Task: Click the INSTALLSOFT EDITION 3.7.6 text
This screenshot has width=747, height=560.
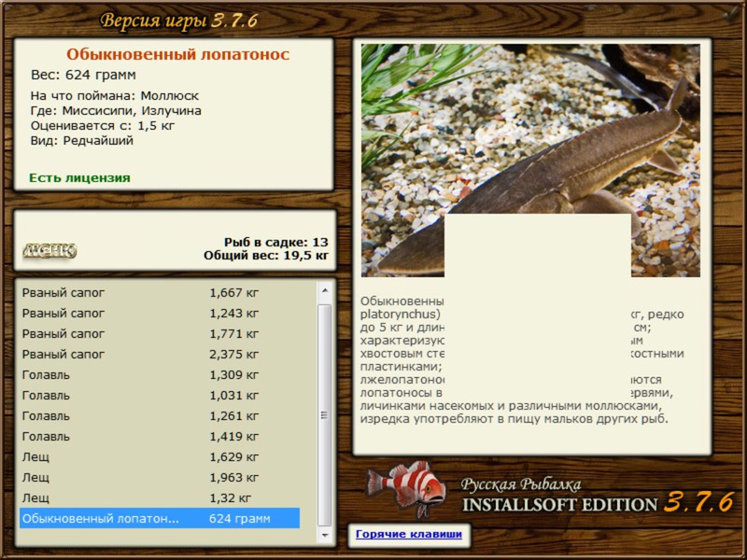Action: [598, 503]
